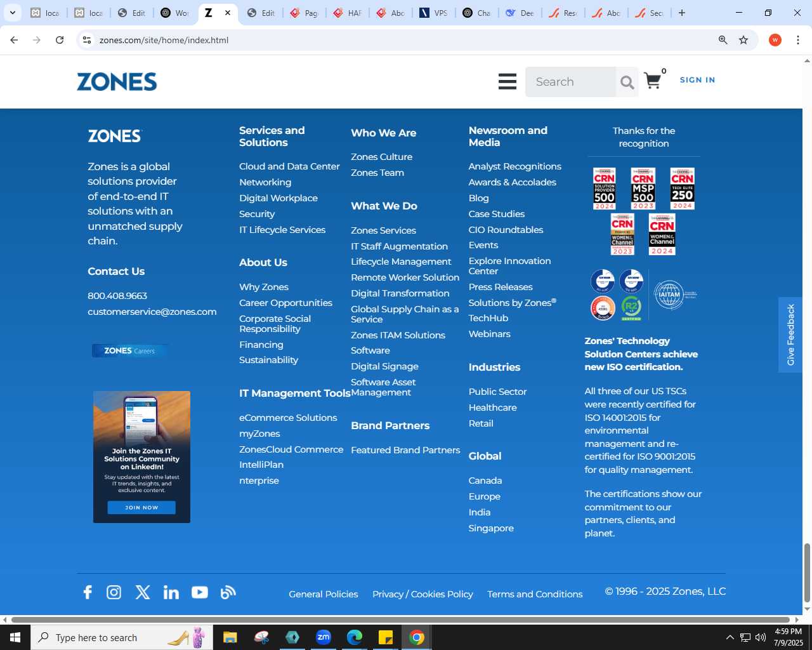Open Chrome zoom magnifier icon
812x650 pixels.
pos(723,40)
